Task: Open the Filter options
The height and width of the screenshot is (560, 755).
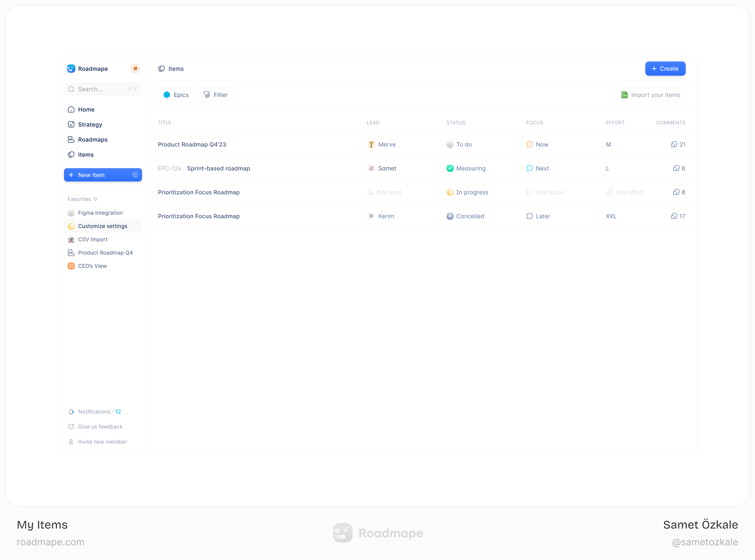Action: tap(215, 95)
